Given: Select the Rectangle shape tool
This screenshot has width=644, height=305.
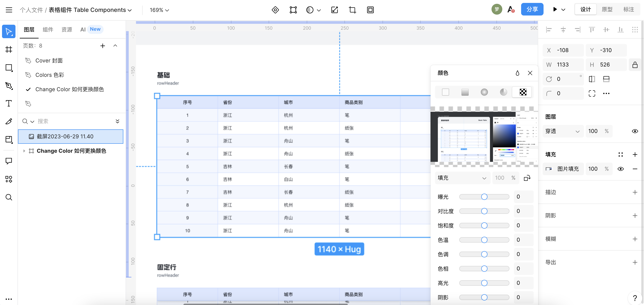Looking at the screenshot, I should tap(9, 68).
